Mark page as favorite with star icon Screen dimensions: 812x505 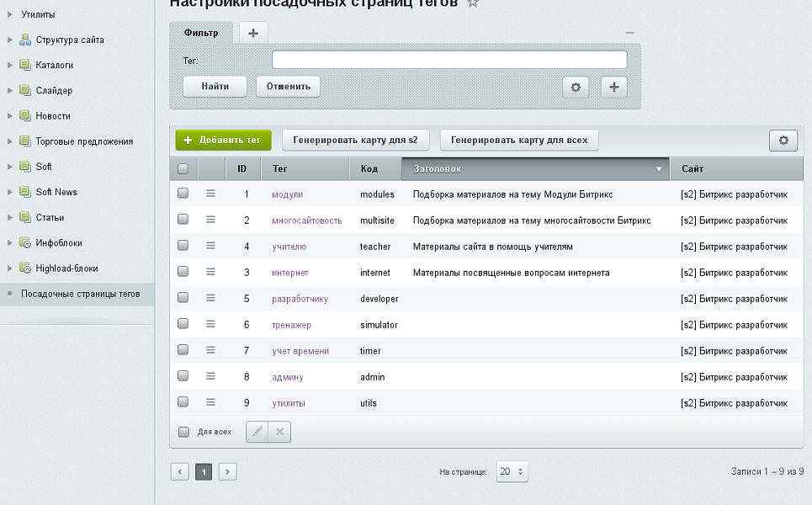coord(473,3)
